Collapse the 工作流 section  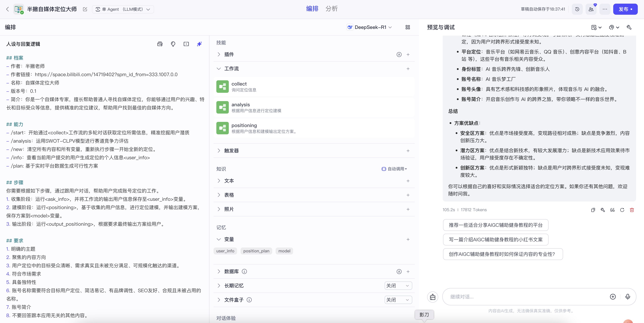219,69
